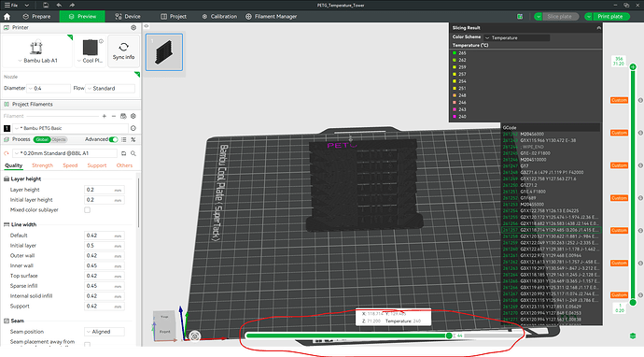Open the File menu dropdown arrow
The width and height of the screenshot is (644, 357).
tap(27, 5)
